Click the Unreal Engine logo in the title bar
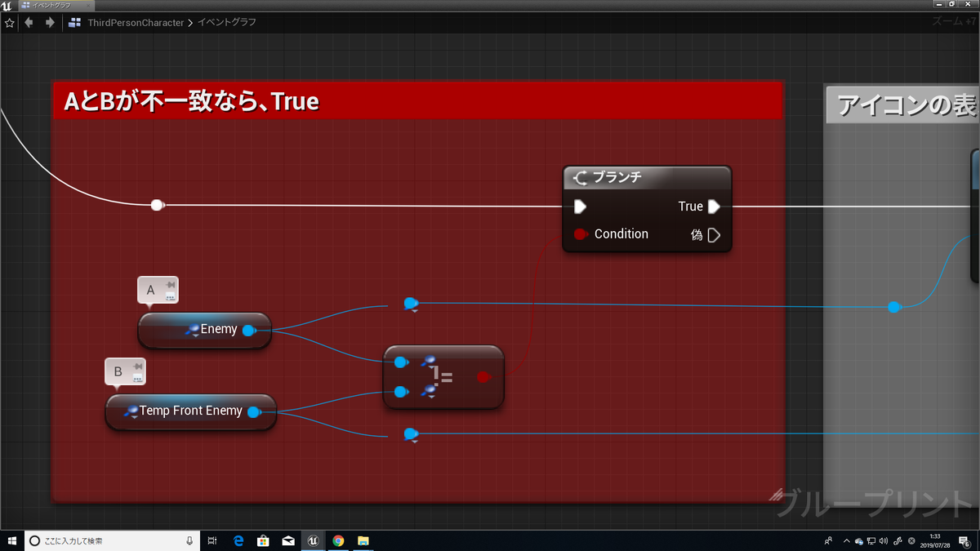The height and width of the screenshot is (551, 980). pos(7,5)
